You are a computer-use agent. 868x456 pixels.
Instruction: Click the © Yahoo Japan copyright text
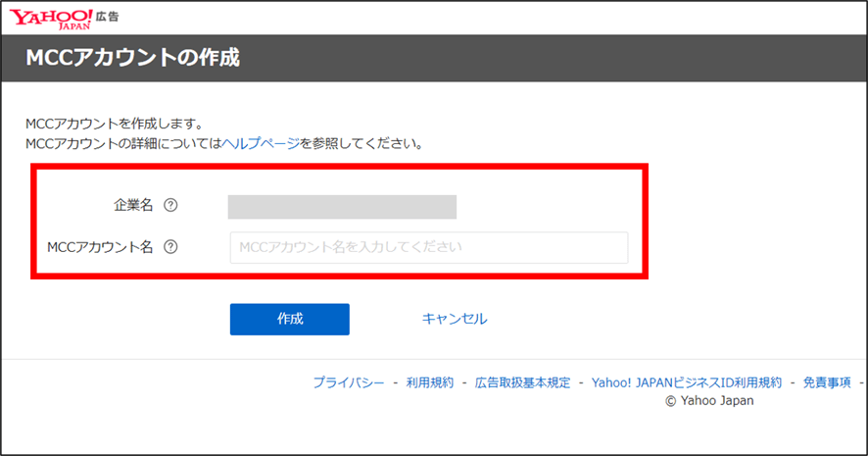point(709,400)
